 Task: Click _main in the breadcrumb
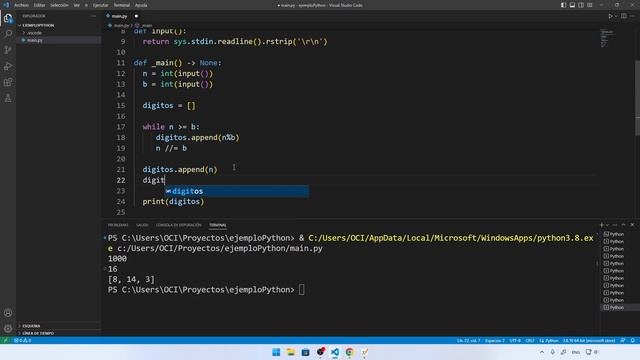point(146,25)
